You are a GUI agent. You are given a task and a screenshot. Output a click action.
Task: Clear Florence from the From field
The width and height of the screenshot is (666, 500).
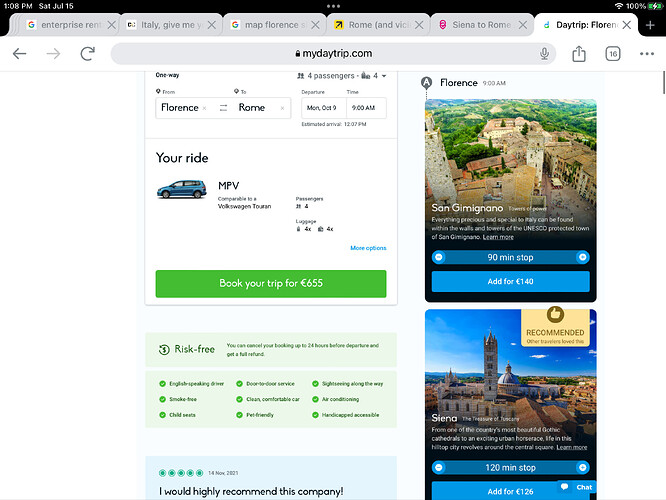tap(204, 108)
